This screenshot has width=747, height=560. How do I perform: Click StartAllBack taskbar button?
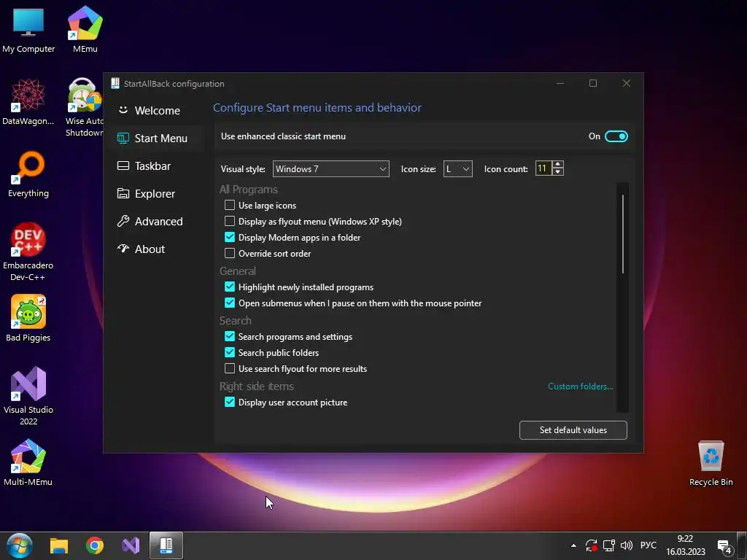[166, 545]
